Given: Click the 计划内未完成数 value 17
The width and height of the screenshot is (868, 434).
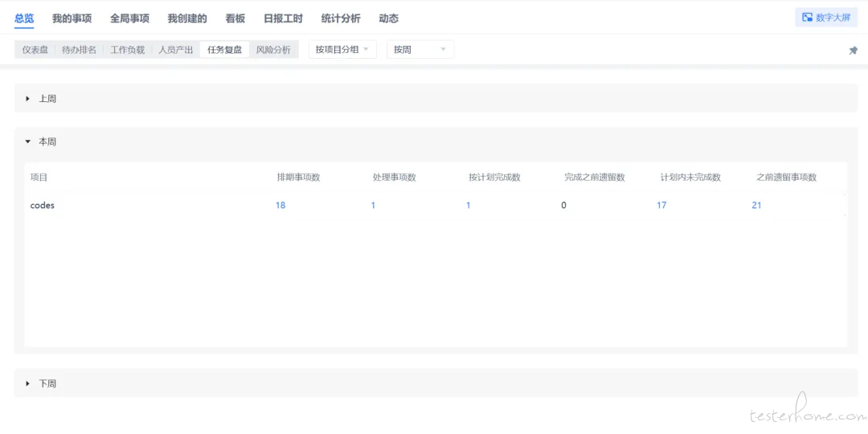Looking at the screenshot, I should pyautogui.click(x=661, y=206).
